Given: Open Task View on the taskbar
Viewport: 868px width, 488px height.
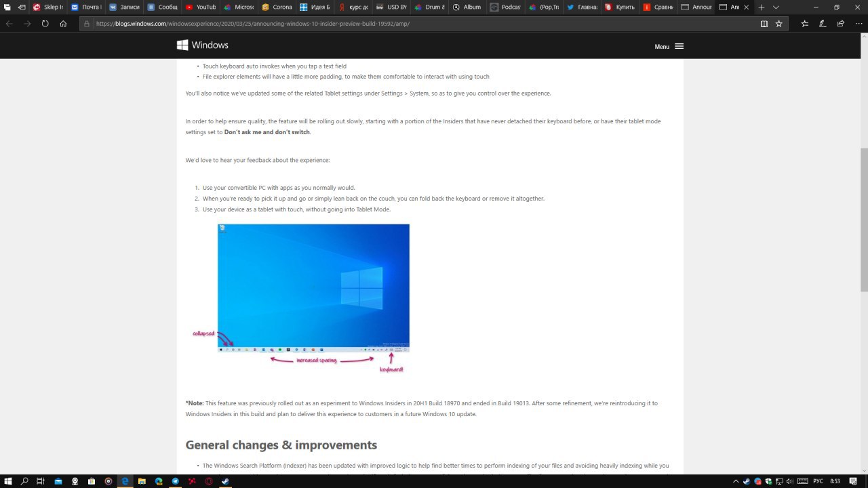Looking at the screenshot, I should 41,481.
